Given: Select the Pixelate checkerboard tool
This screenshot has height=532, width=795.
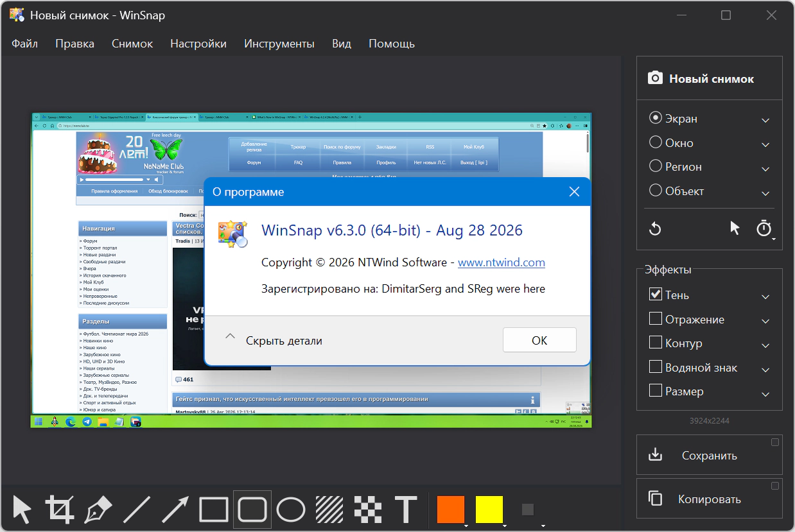Looking at the screenshot, I should (x=367, y=510).
